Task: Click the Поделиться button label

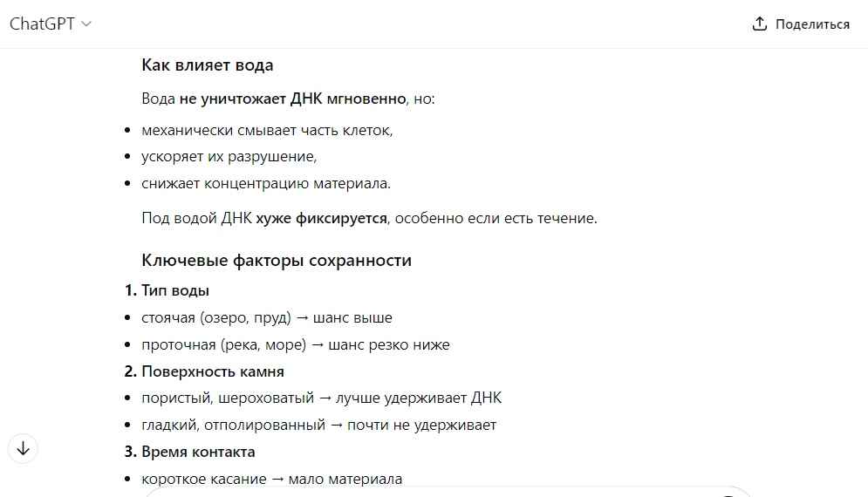Action: point(812,24)
